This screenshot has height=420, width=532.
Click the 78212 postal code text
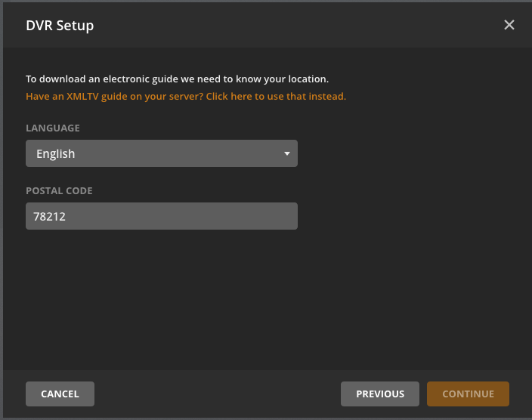(x=50, y=217)
